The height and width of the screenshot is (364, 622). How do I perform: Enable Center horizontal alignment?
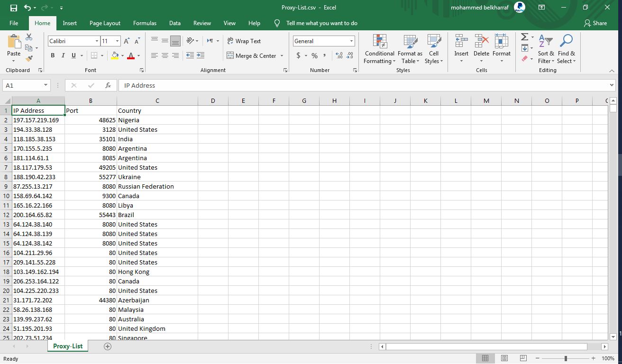point(165,55)
